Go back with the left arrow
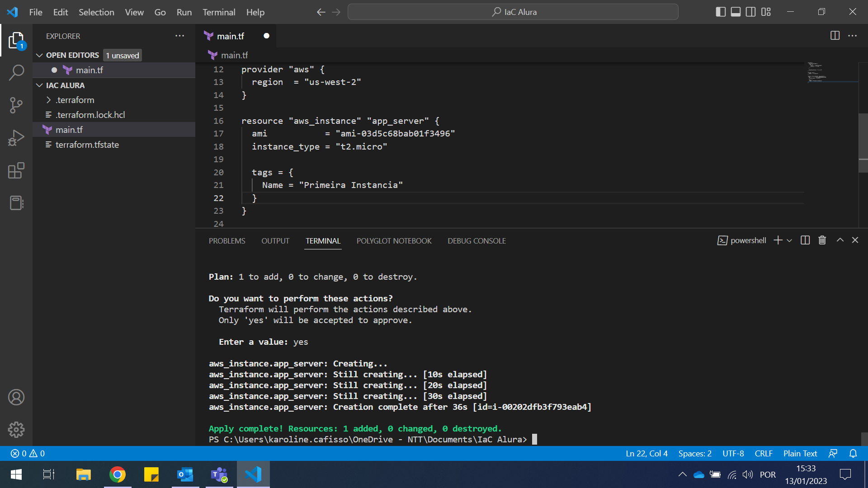Image resolution: width=868 pixels, height=488 pixels. coord(321,12)
